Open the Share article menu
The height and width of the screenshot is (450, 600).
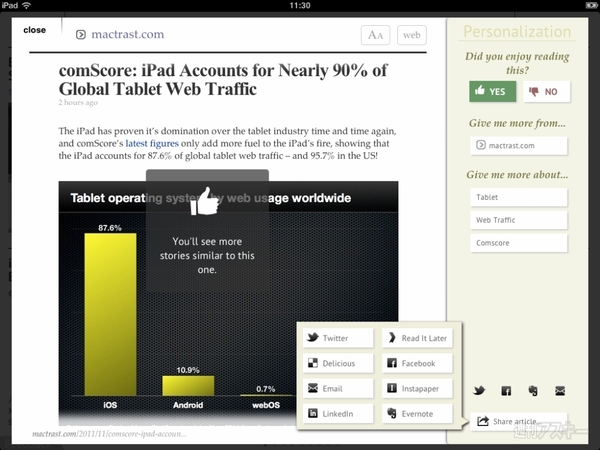[x=518, y=421]
